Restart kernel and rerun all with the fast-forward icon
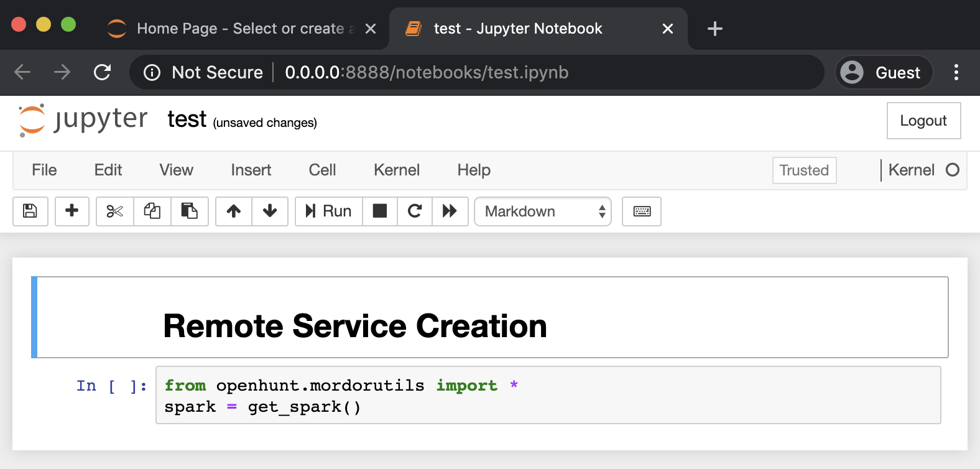The height and width of the screenshot is (469, 980). (x=450, y=211)
